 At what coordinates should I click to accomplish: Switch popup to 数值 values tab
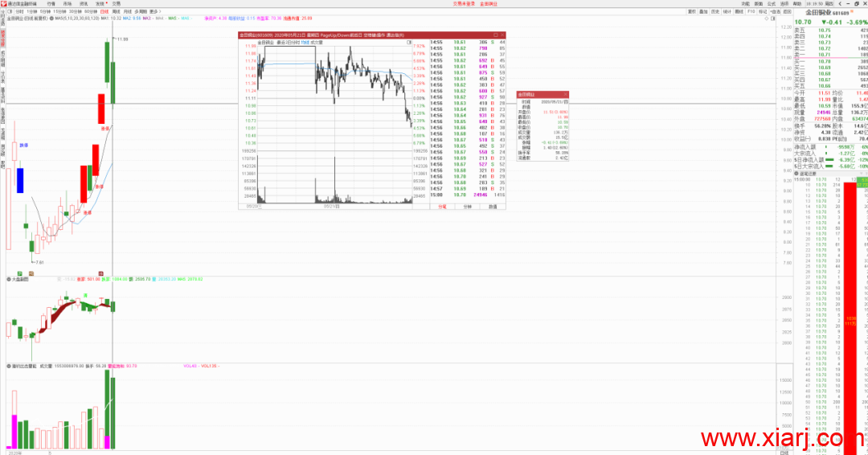493,207
